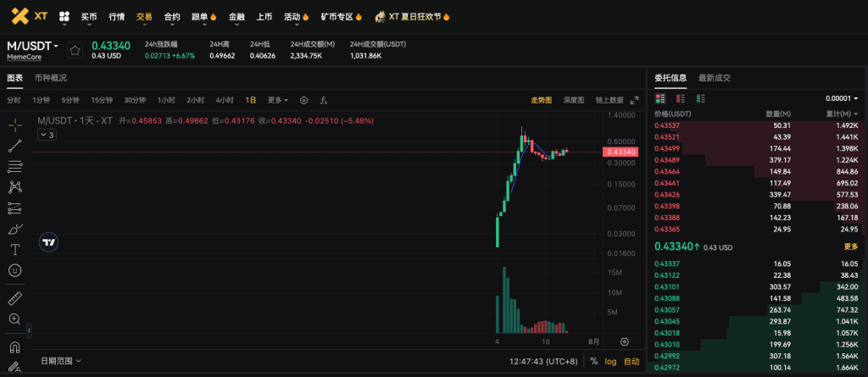Select the zoom-in magnifier tool
The image size is (868, 377).
pyautogui.click(x=15, y=319)
